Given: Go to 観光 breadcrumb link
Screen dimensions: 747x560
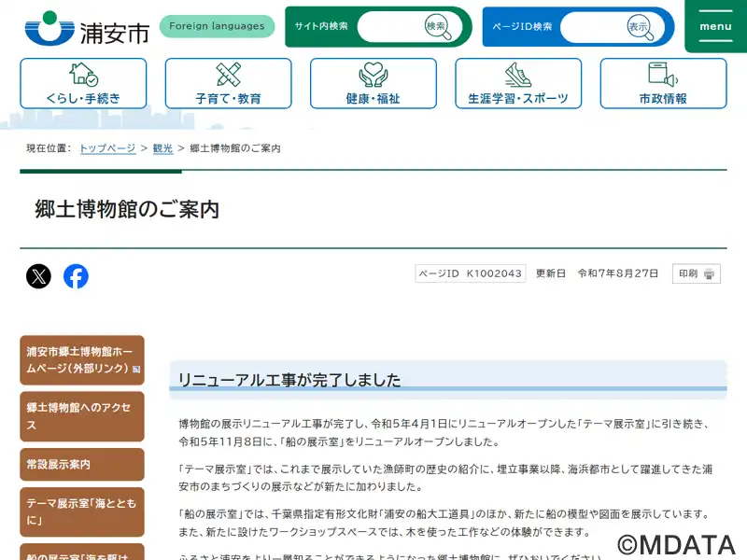Looking at the screenshot, I should pos(162,148).
